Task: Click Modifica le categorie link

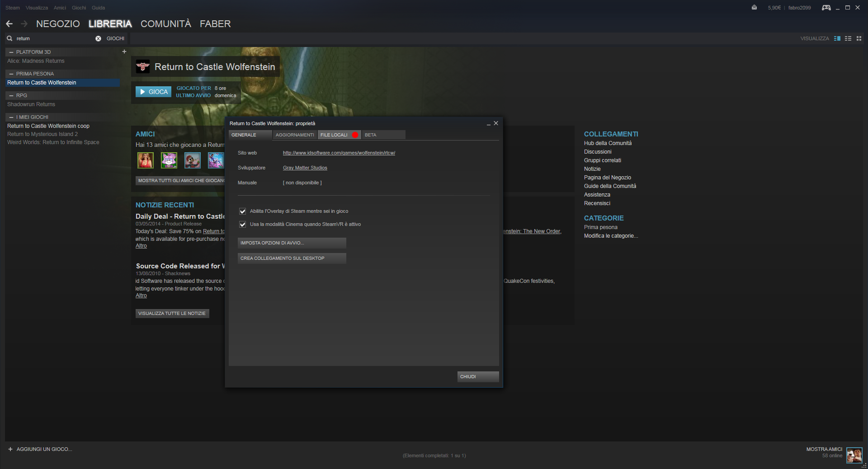Action: (611, 236)
